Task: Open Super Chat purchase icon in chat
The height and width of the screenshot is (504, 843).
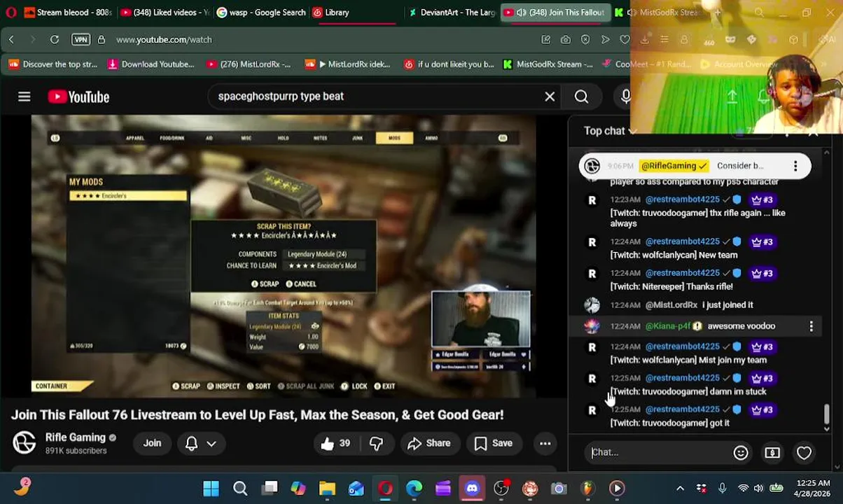Action: [772, 453]
